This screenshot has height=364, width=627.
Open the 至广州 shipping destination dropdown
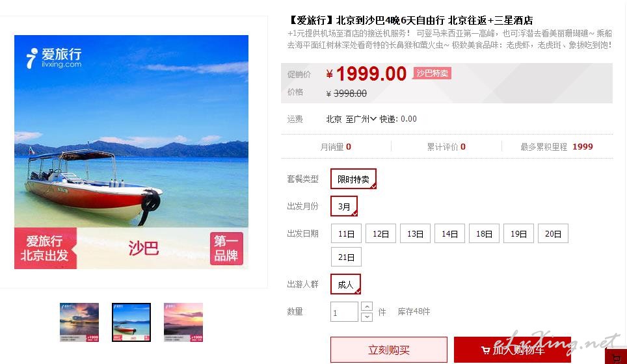pyautogui.click(x=361, y=119)
